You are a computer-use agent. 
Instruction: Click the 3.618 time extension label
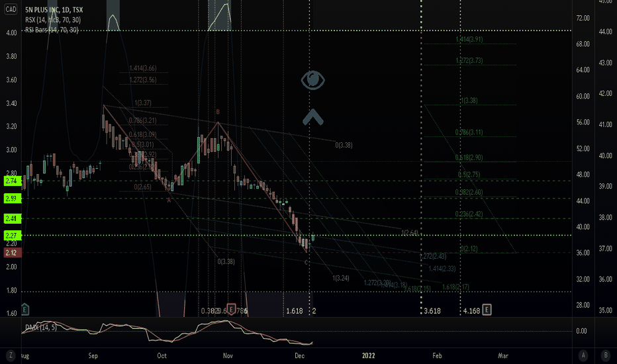point(432,311)
